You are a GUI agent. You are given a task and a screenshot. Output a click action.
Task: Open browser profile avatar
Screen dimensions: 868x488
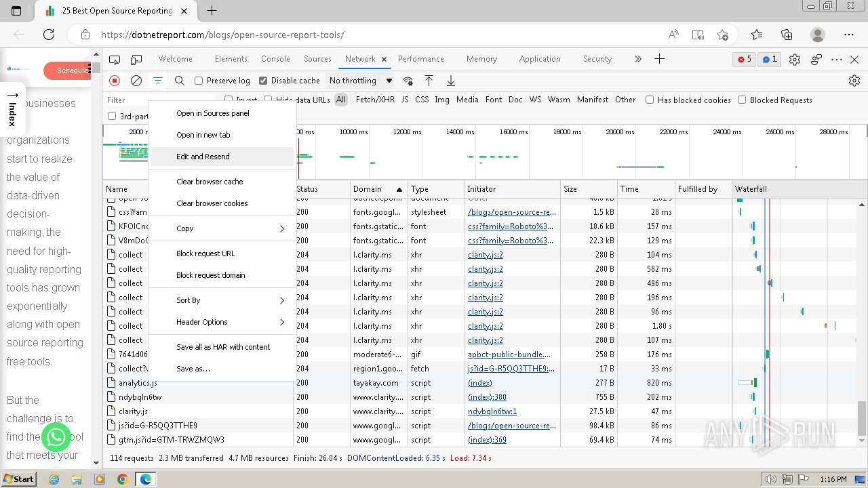[x=818, y=35]
